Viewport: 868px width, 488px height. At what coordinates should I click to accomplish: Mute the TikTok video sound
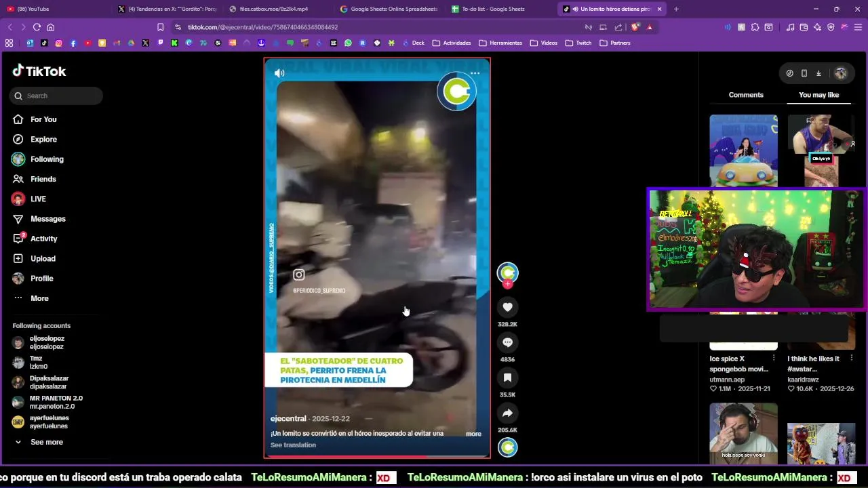coord(279,73)
